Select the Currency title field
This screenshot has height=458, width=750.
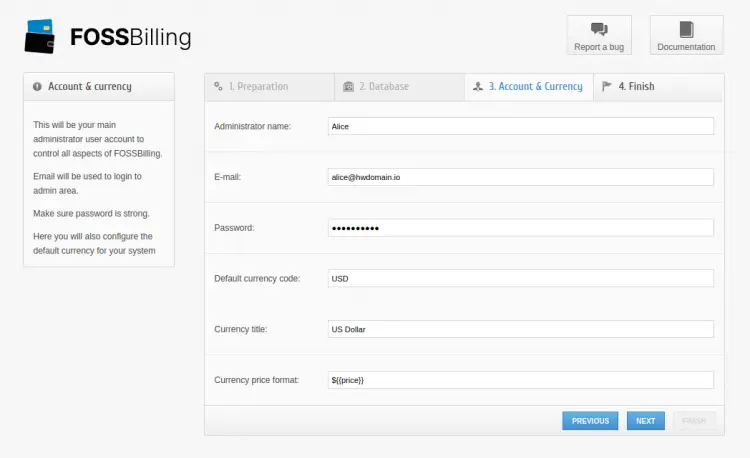point(521,329)
